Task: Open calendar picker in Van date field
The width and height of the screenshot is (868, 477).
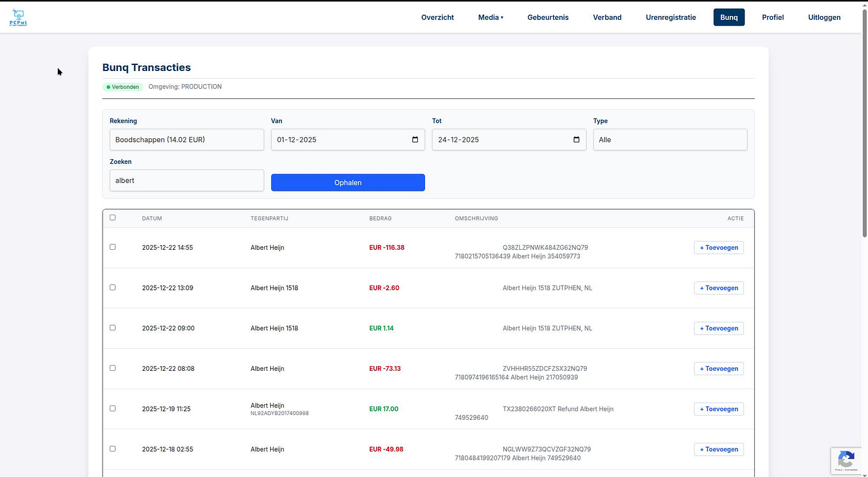Action: [x=415, y=140]
